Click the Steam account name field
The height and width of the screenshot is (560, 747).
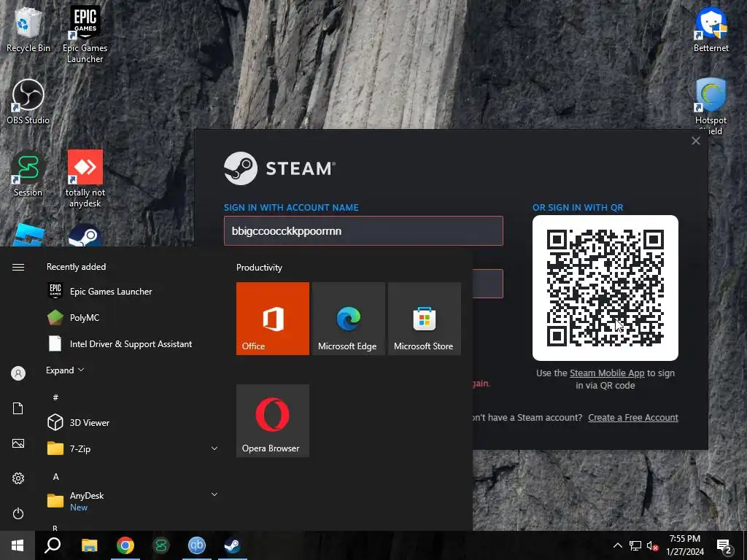363,231
